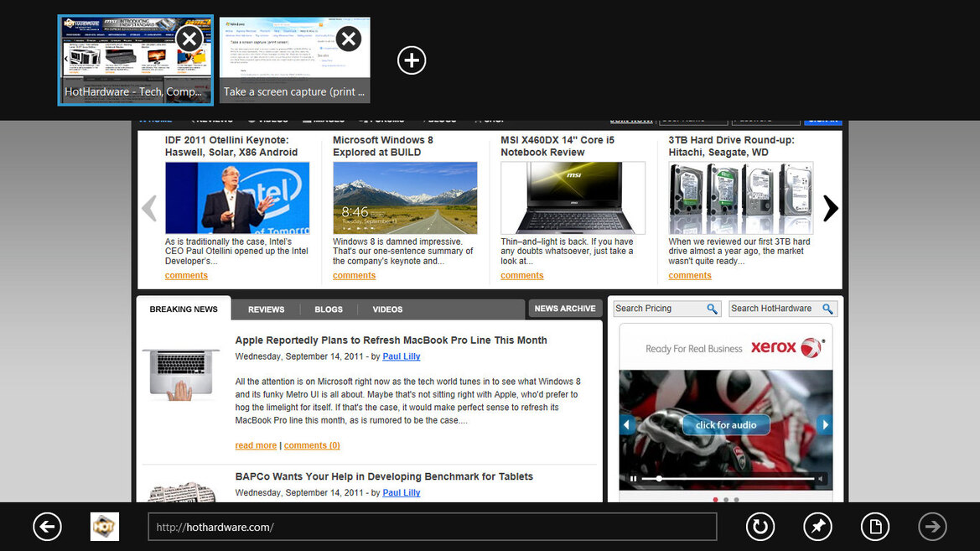This screenshot has width=980, height=551.
Task: Open the News Archive button
Action: point(565,309)
